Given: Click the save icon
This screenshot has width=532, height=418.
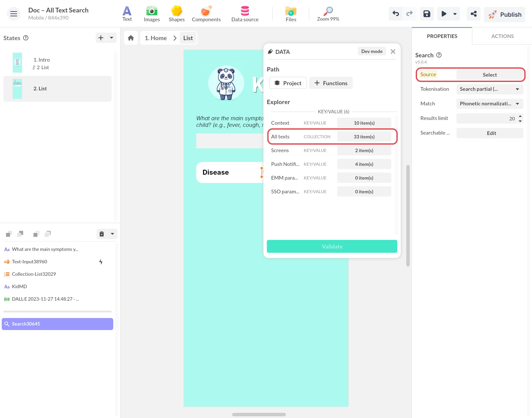Looking at the screenshot, I should pyautogui.click(x=427, y=14).
